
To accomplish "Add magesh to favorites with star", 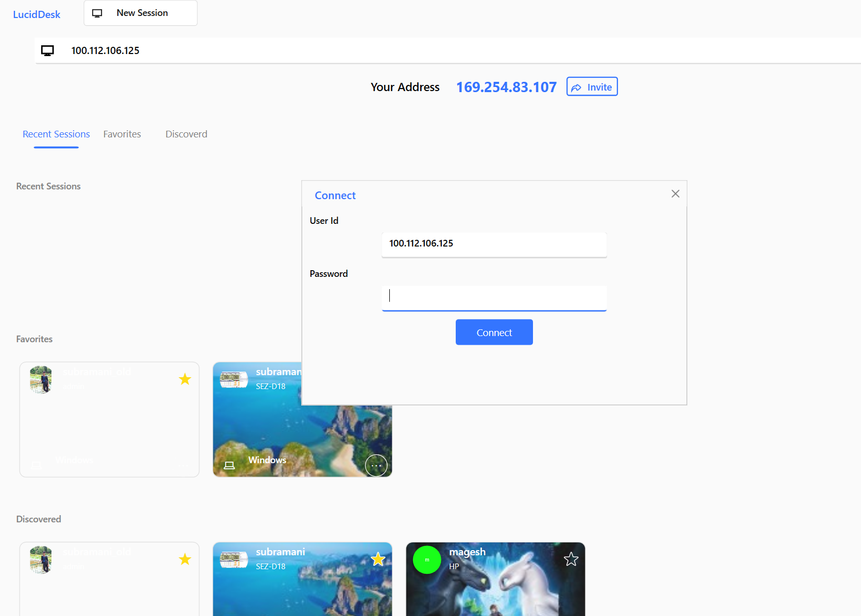I will pyautogui.click(x=571, y=559).
